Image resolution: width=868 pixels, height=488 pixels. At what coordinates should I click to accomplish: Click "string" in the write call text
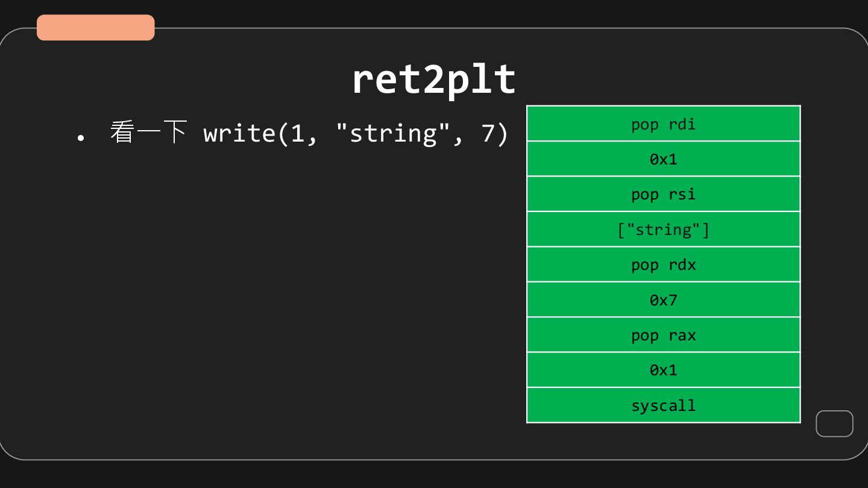pyautogui.click(x=393, y=133)
